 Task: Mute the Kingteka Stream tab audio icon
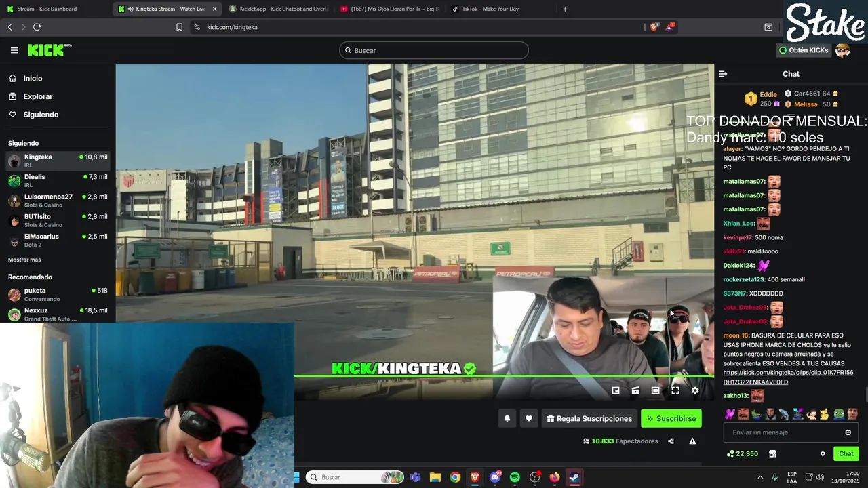[x=130, y=9]
